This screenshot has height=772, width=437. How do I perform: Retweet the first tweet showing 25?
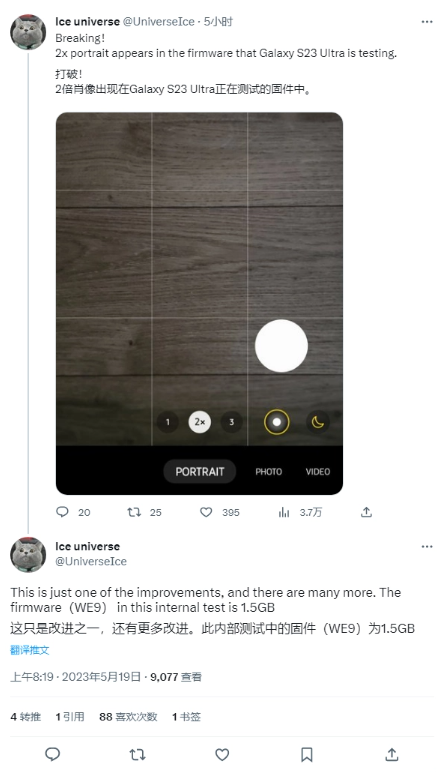(144, 512)
